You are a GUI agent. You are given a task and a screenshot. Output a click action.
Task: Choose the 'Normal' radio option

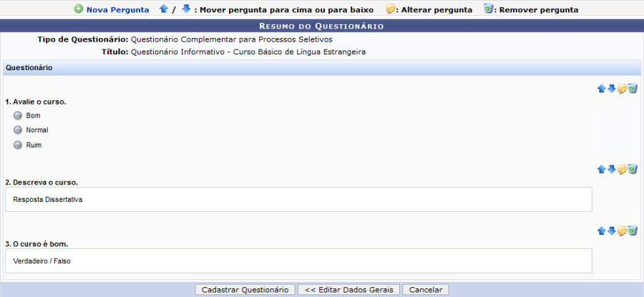[18, 130]
